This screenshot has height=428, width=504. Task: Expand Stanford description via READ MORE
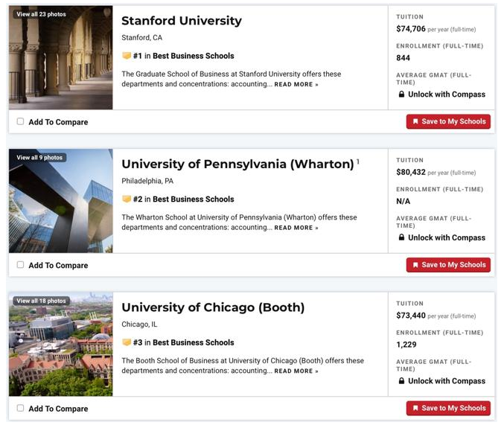[296, 85]
